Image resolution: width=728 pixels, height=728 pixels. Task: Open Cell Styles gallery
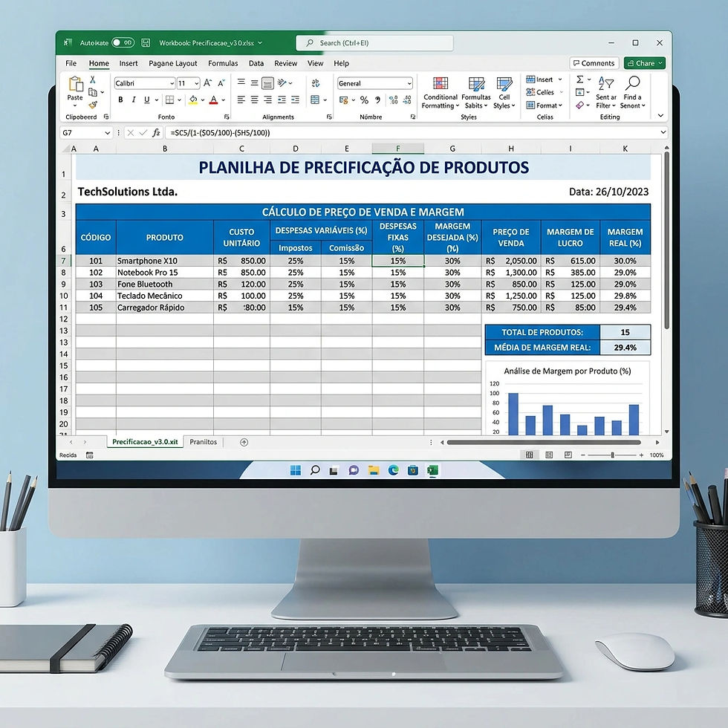pyautogui.click(x=504, y=93)
